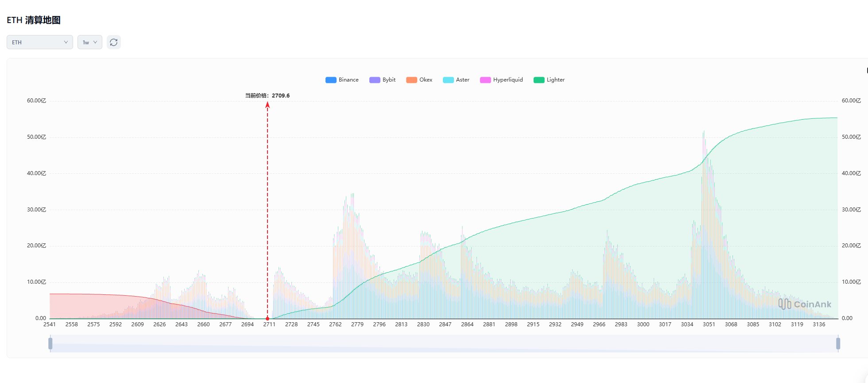Click the green Lighter legend swatch
Image resolution: width=868 pixels, height=383 pixels.
point(539,80)
